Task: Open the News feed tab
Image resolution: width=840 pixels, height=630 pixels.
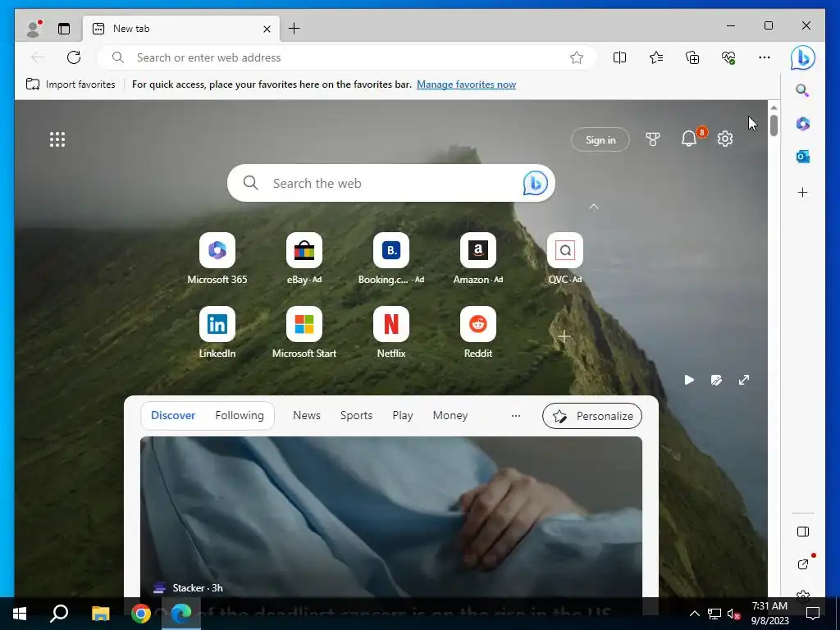Action: click(x=307, y=415)
